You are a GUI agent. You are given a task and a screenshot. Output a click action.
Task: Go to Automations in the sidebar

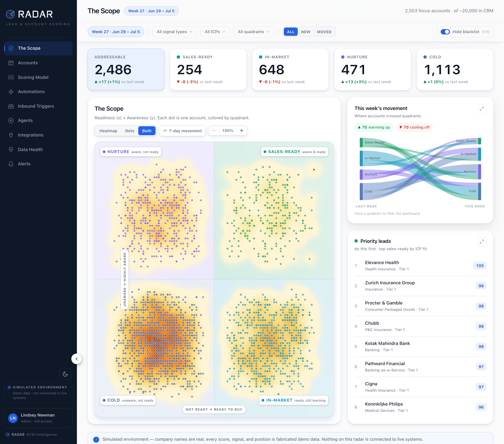click(x=38, y=92)
